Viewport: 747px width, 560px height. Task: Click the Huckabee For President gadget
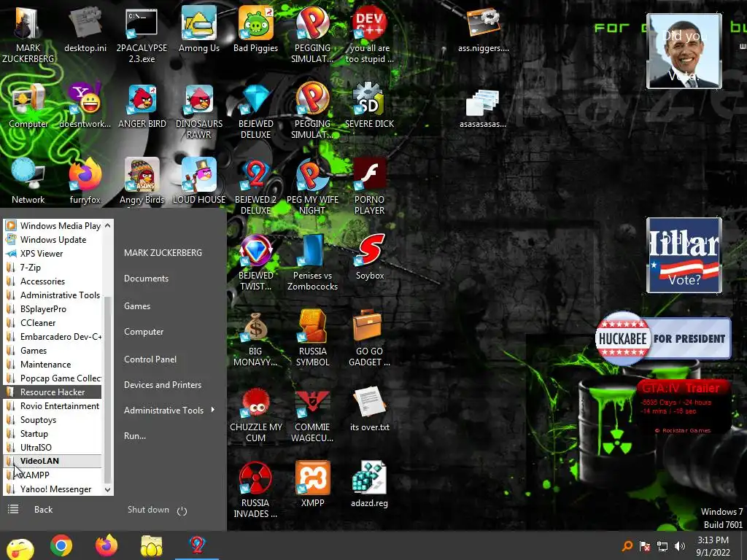pyautogui.click(x=662, y=339)
